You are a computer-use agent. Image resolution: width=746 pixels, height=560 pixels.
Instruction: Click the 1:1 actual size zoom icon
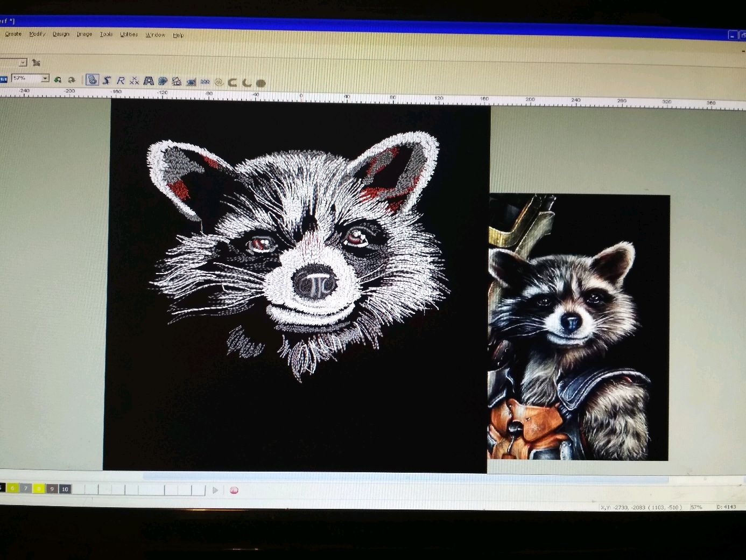3,79
